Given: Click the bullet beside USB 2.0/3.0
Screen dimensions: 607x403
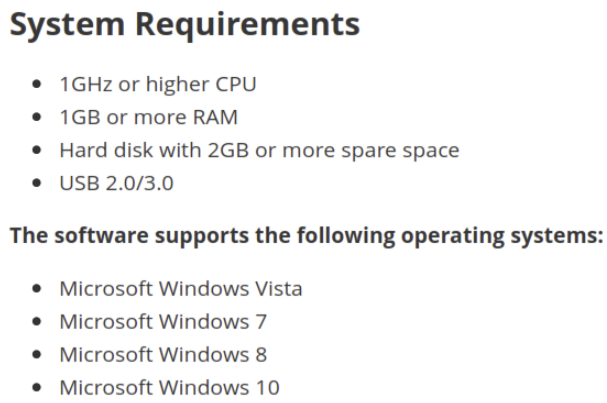Looking at the screenshot, I should pyautogui.click(x=37, y=183).
